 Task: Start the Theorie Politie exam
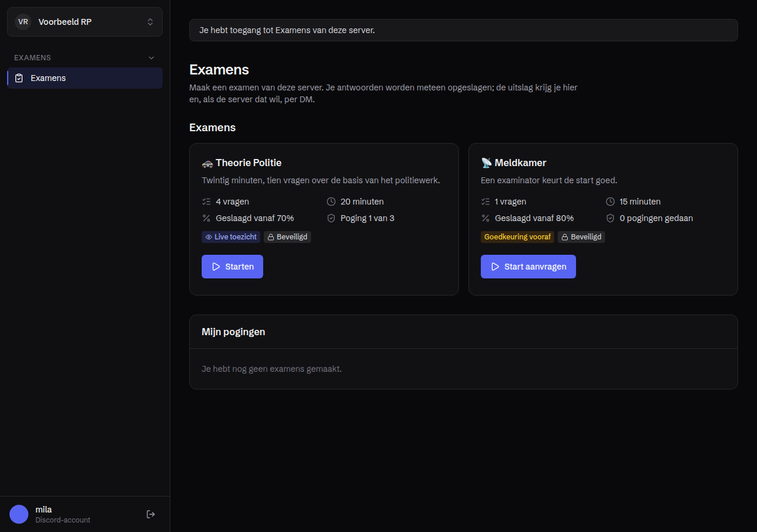click(232, 267)
